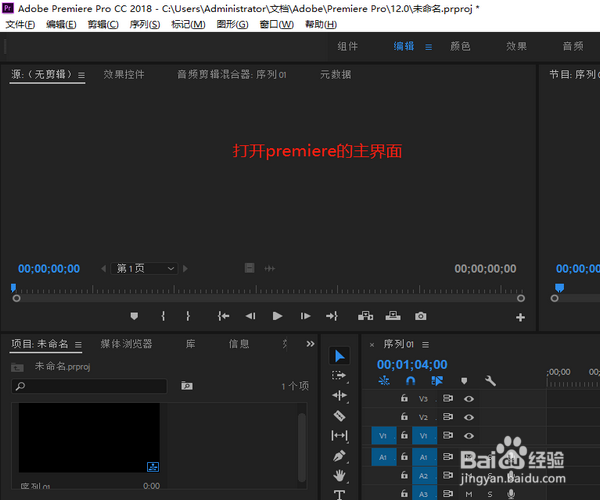The width and height of the screenshot is (600, 500).
Task: Open 编辑 workspace menu icon
Action: [x=429, y=47]
